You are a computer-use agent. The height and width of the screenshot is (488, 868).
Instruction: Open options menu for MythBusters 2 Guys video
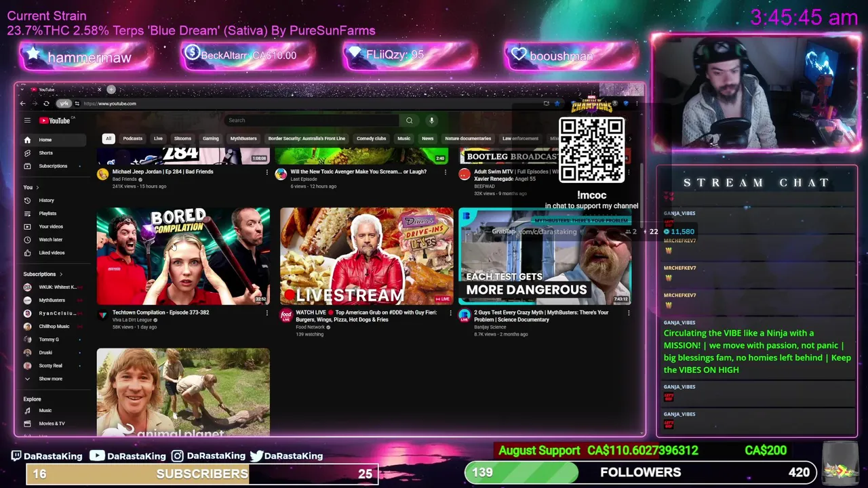pos(629,313)
